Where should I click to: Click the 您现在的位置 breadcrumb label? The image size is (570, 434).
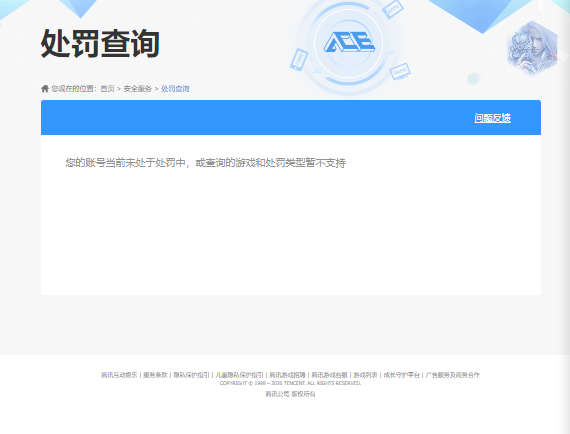pyautogui.click(x=74, y=89)
